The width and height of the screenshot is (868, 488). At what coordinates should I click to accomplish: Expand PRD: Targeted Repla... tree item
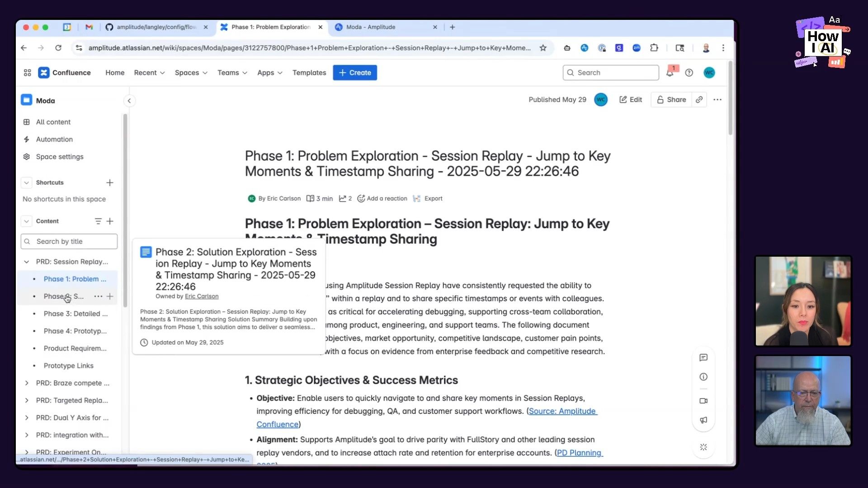26,400
